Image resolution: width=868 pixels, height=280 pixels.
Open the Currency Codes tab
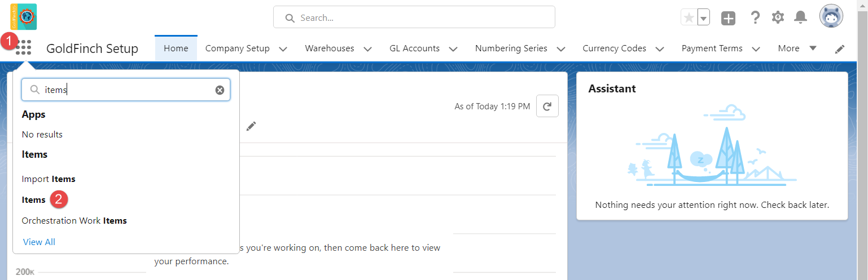point(615,48)
